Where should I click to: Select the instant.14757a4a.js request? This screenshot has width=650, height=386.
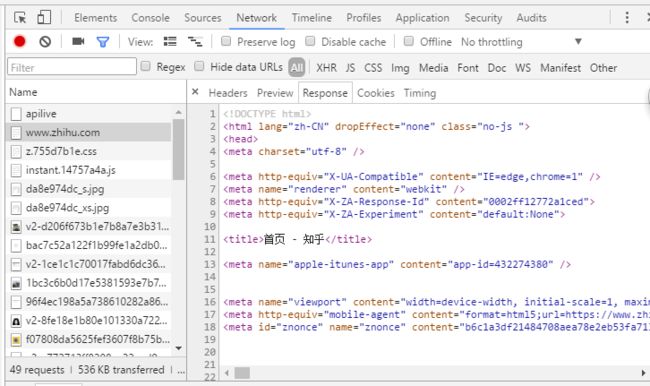[x=89, y=170]
